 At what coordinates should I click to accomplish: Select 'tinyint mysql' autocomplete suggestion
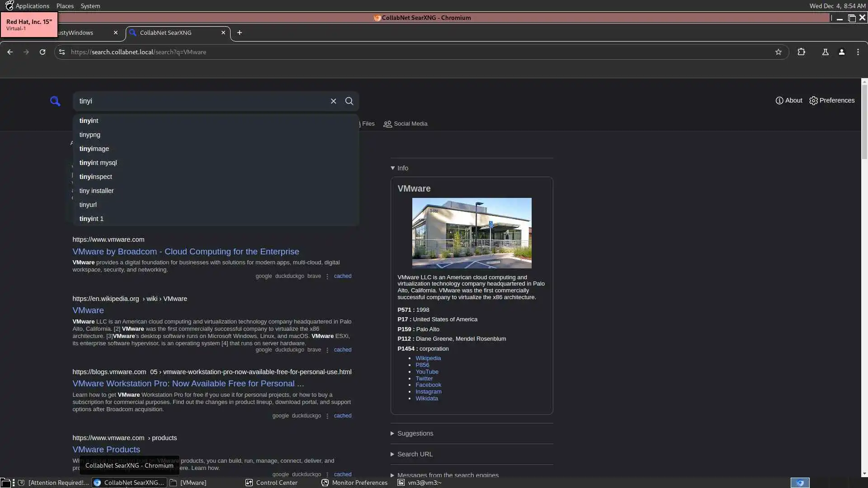98,163
